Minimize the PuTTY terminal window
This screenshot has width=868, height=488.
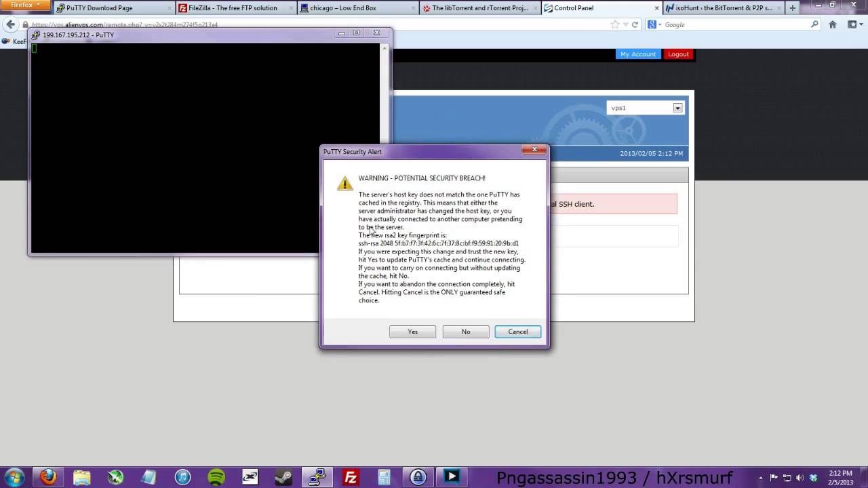tap(342, 33)
